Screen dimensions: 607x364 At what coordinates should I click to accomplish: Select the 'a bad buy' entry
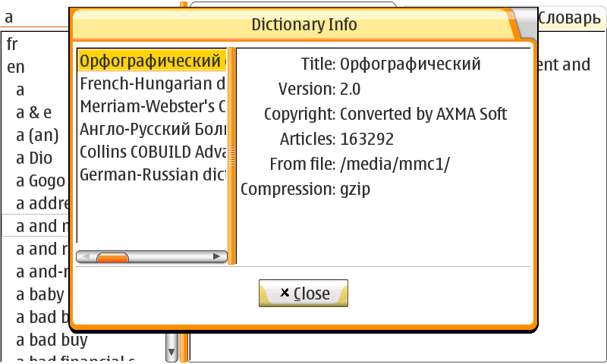coord(51,340)
